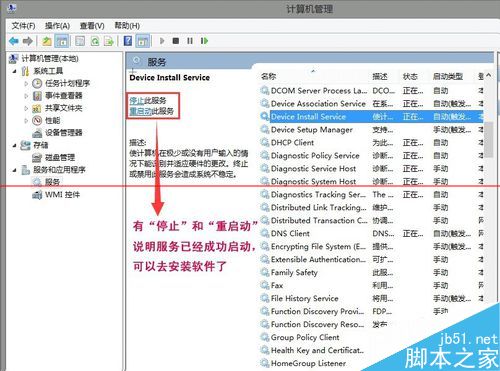Click the Properties toolbar icon
Image resolution: width=500 pixels, height=371 pixels.
click(x=80, y=41)
